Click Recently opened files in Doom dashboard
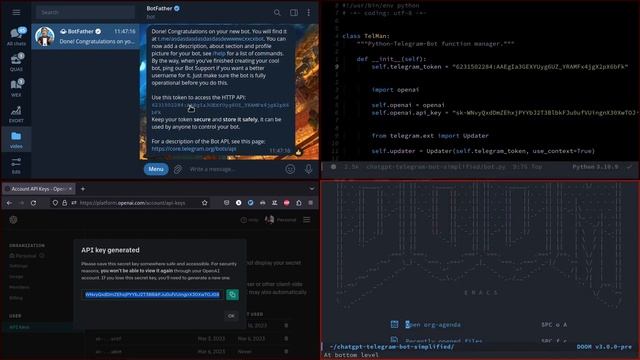Viewport: 640px width, 360px height. click(x=444, y=340)
